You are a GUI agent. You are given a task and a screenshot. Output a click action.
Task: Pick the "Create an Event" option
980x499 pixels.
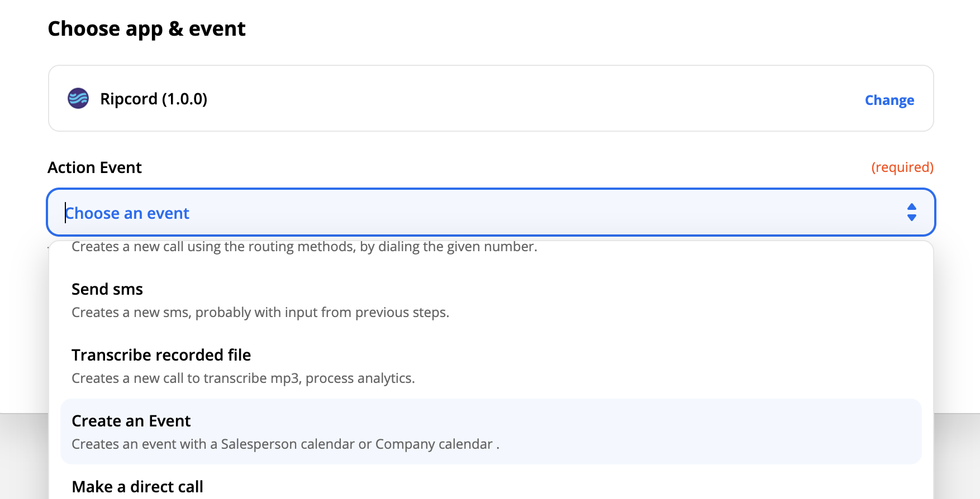[131, 421]
